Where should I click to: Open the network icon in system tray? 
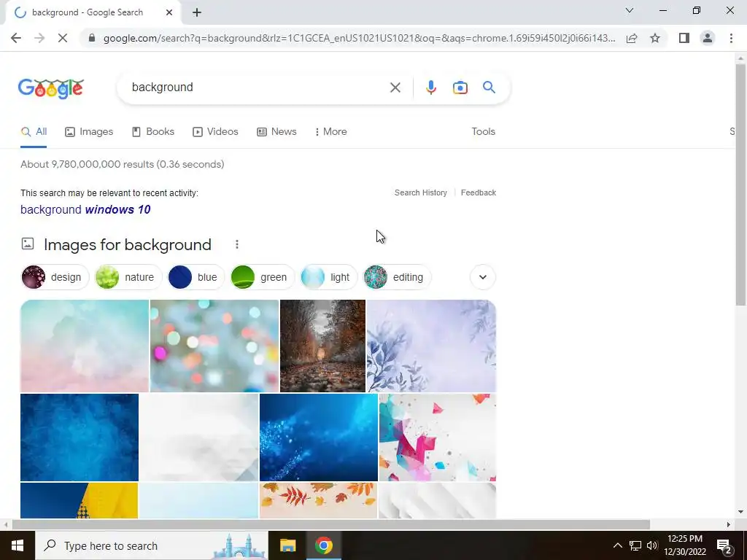pyautogui.click(x=635, y=545)
